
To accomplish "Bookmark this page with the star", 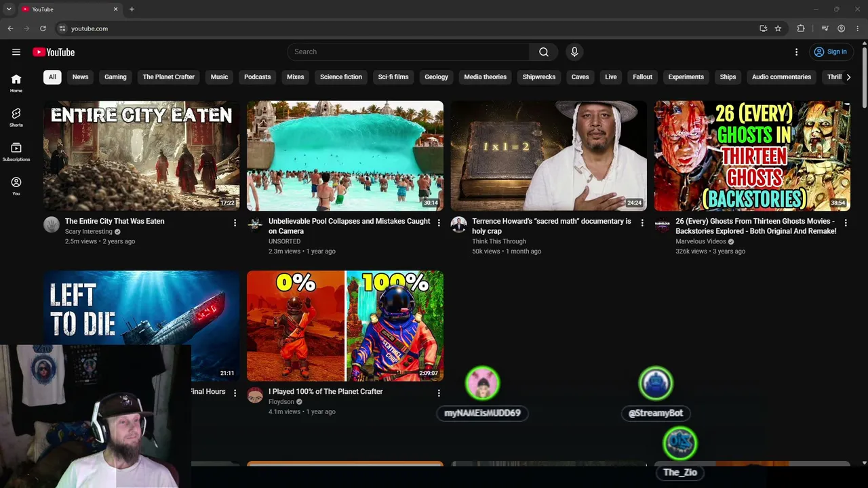I will [778, 28].
